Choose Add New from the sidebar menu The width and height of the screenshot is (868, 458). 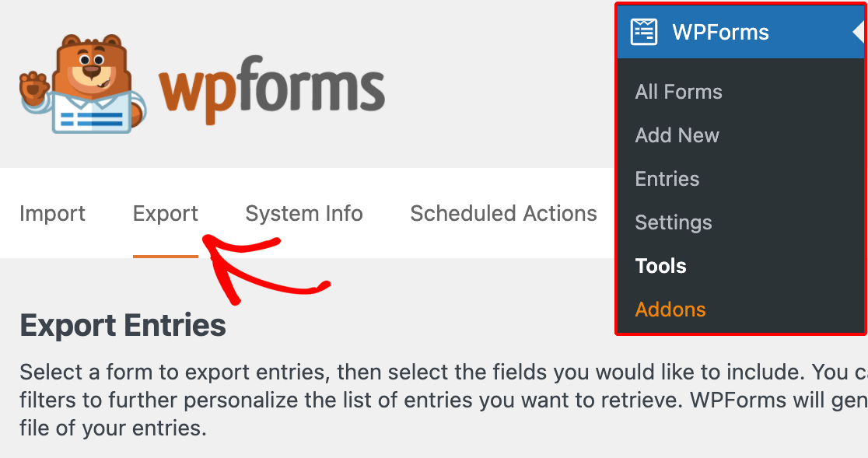677,135
